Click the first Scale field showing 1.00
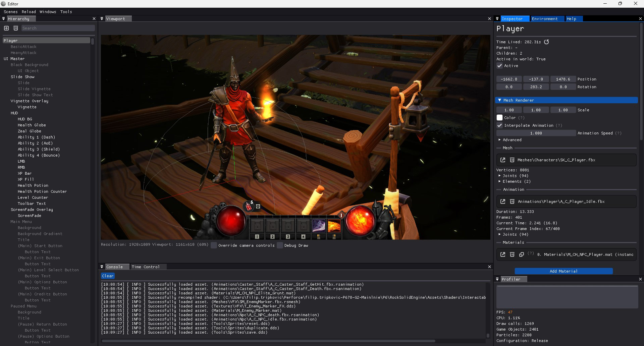Image resolution: width=644 pixels, height=346 pixels. coord(509,110)
